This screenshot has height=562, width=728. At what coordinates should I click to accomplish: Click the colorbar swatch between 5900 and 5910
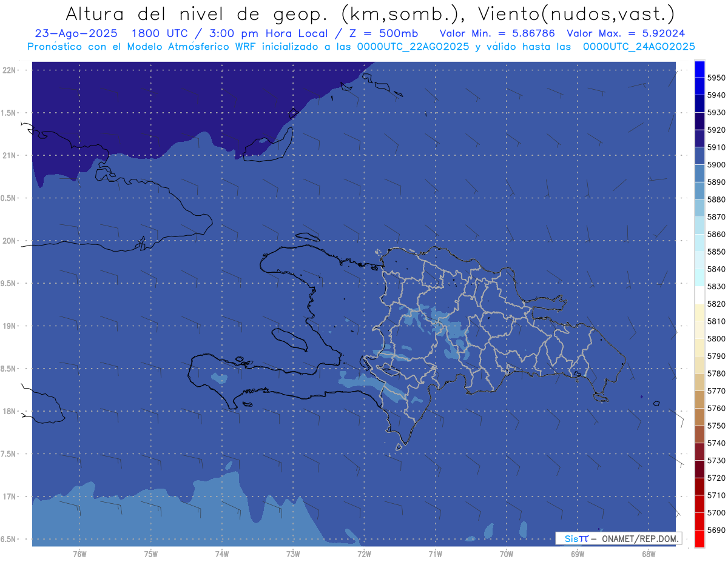[x=699, y=156]
